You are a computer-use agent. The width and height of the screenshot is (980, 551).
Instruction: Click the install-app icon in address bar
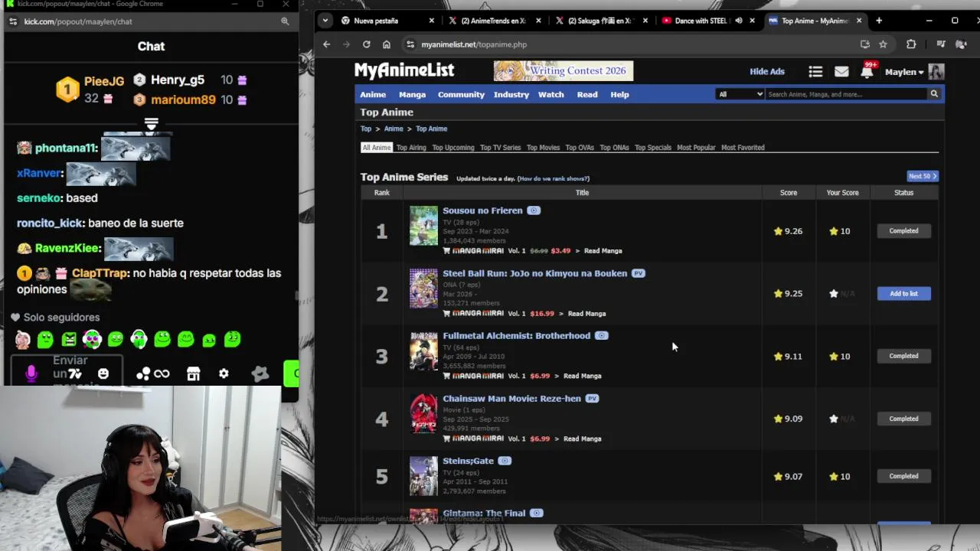[864, 44]
